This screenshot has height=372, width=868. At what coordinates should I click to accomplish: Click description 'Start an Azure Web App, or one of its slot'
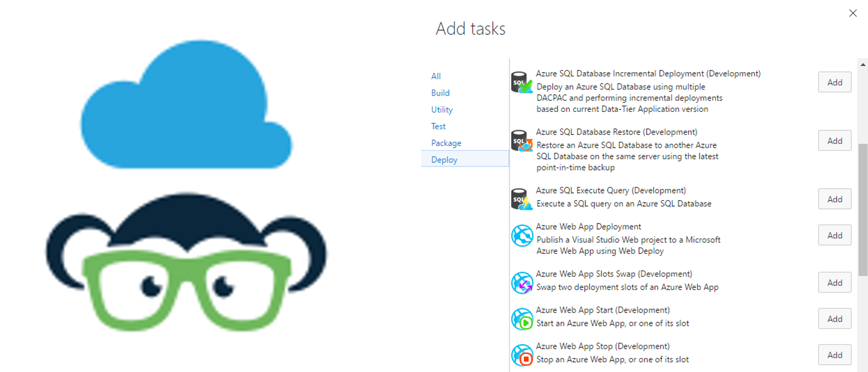(613, 323)
